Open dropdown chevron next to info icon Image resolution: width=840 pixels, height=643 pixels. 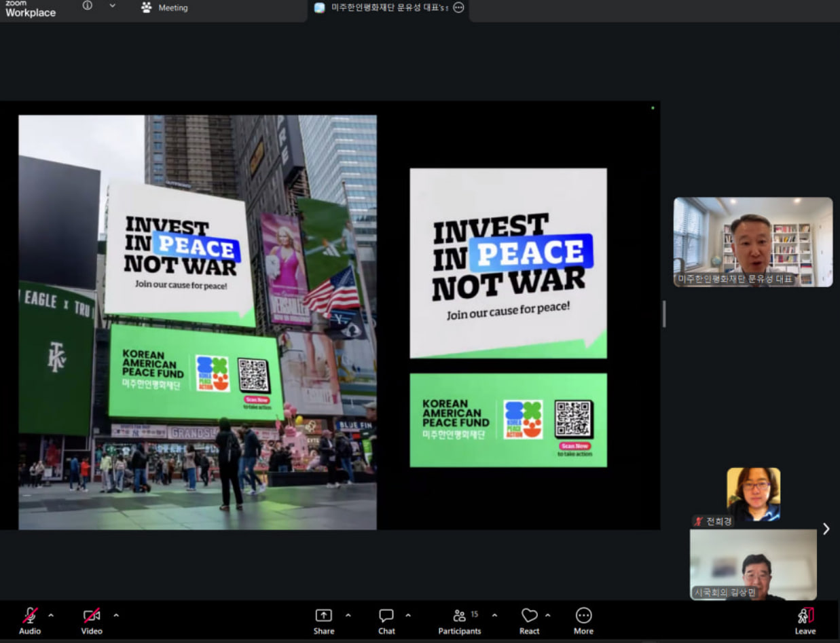click(113, 5)
